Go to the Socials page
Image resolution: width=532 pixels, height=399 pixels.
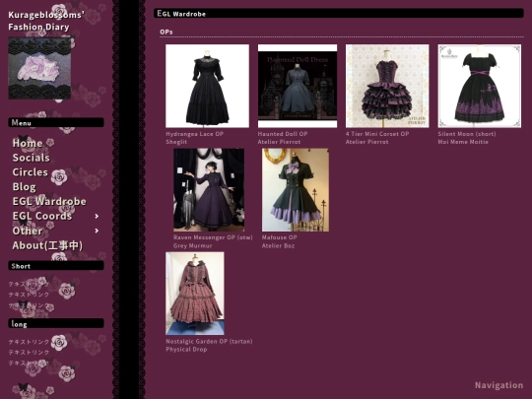(x=31, y=158)
